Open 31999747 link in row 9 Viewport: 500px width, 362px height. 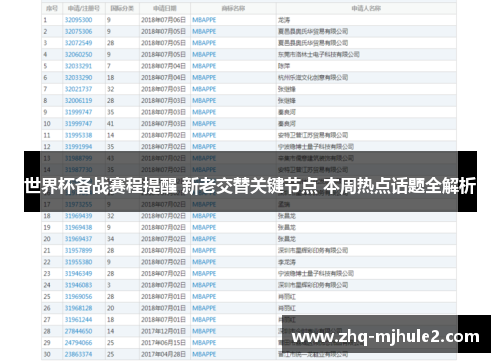tap(78, 112)
